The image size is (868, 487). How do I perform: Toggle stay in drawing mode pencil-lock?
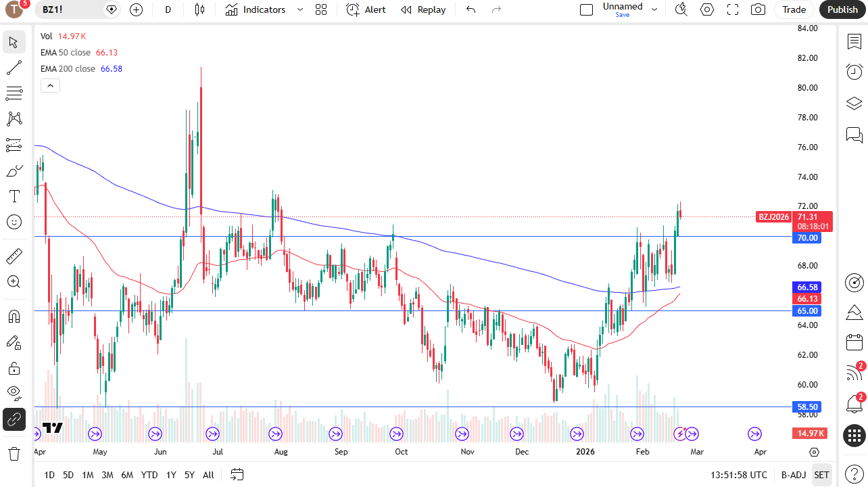tap(14, 342)
